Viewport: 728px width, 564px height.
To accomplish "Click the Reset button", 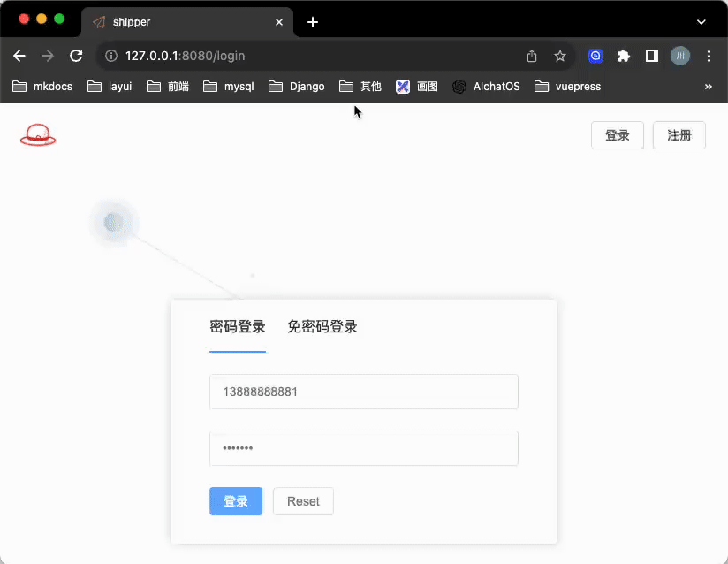I will coord(303,501).
